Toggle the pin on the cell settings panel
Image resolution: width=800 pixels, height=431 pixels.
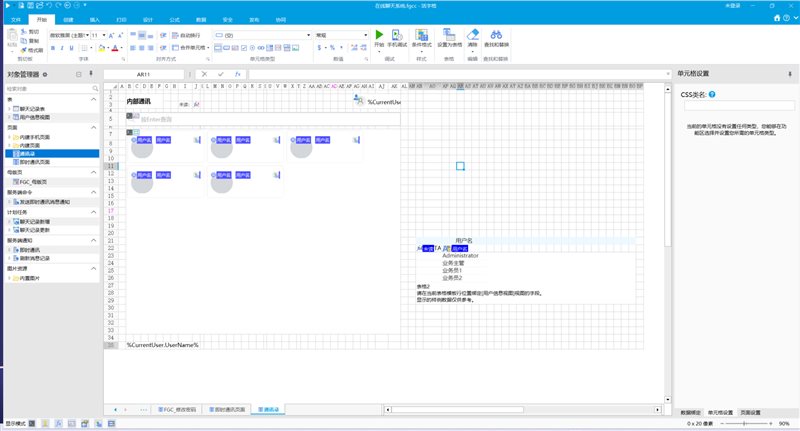click(790, 74)
